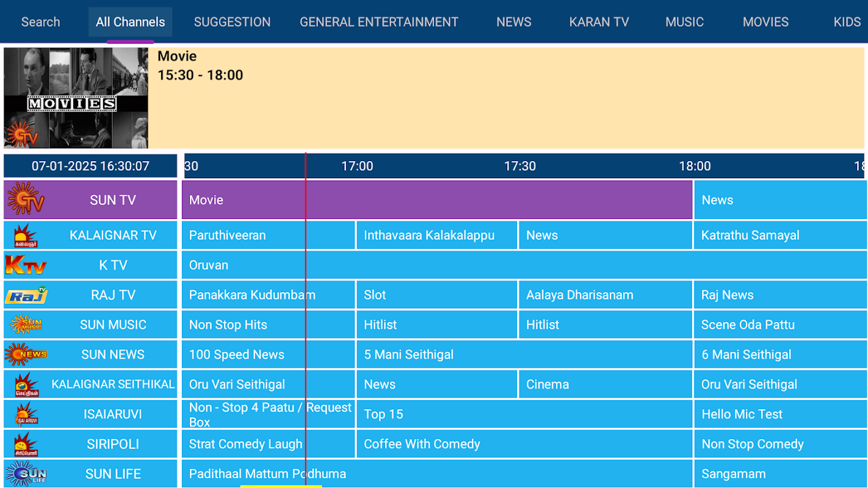Select the 6 Mani Seithigal program
This screenshot has height=488, width=868.
coord(780,355)
